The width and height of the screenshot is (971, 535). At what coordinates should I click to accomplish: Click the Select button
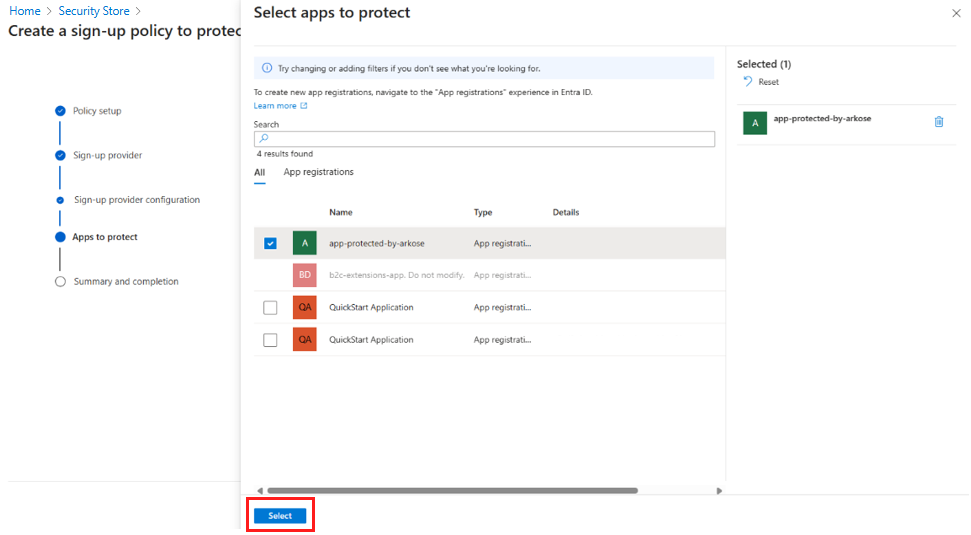[x=280, y=516]
